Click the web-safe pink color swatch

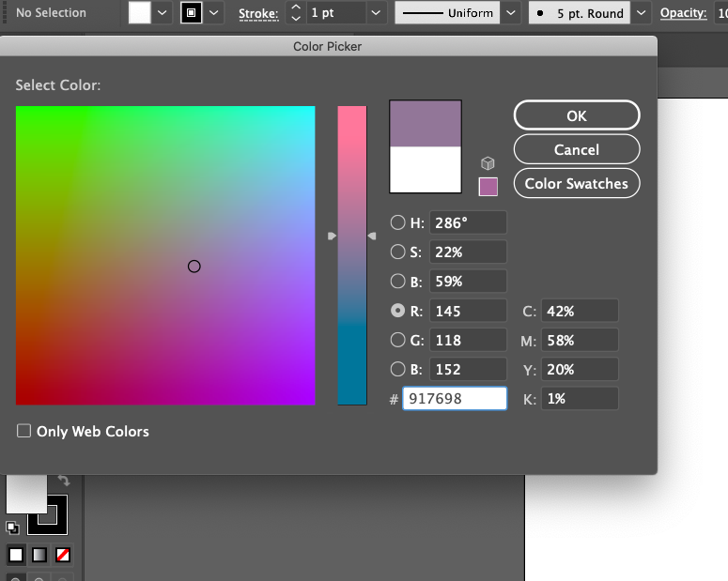(488, 187)
